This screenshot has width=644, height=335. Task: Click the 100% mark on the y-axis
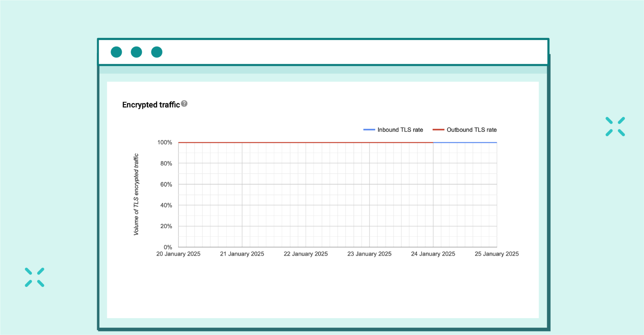pos(164,142)
